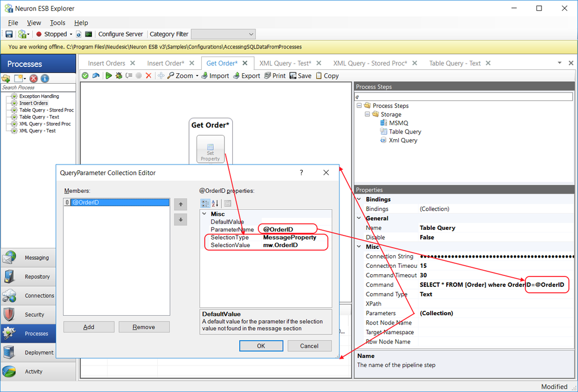
Task: Click the blue information icon under Processes
Action: pyautogui.click(x=45, y=79)
